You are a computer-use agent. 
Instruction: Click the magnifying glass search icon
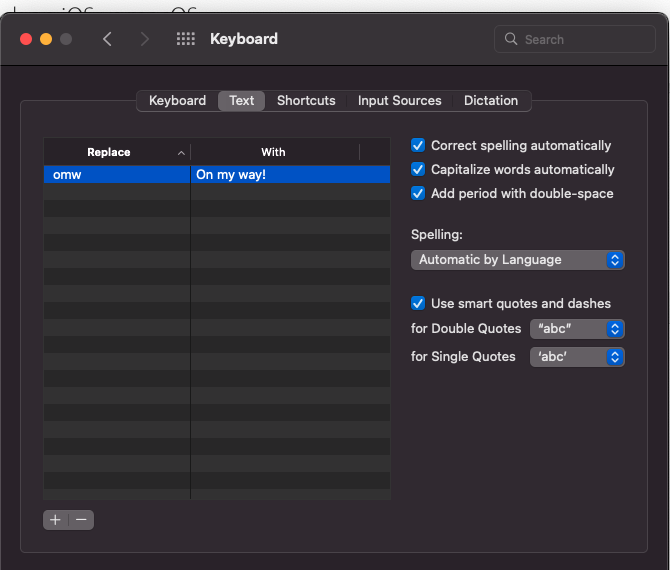click(512, 40)
